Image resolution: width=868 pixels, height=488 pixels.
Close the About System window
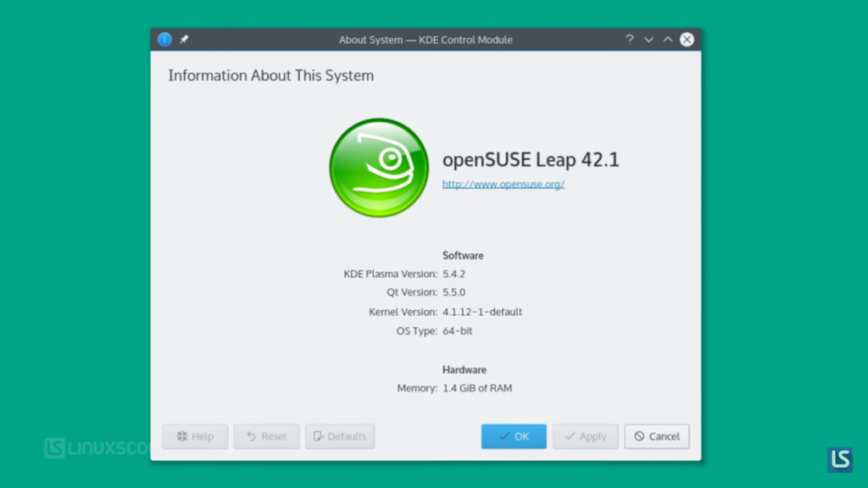(x=687, y=39)
